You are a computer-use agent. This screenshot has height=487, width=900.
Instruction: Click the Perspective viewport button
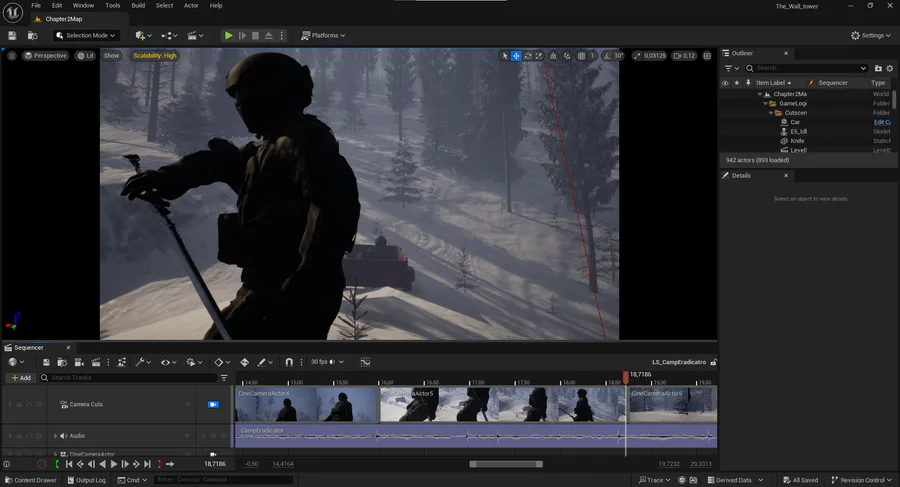[x=45, y=56]
